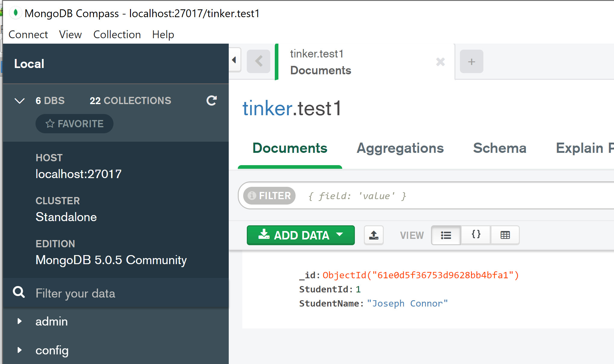
Task: Expand the admin database
Action: pos(20,321)
